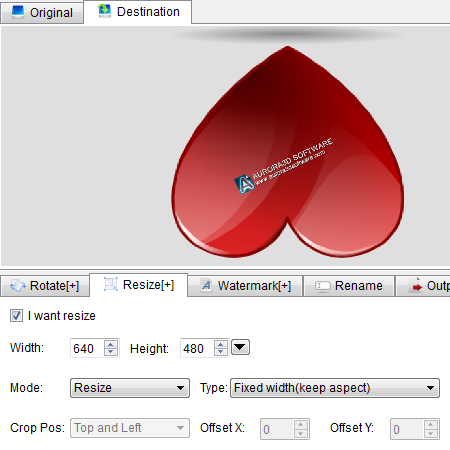Click the Output tab red arrow icon
Image resolution: width=450 pixels, height=450 pixels.
pyautogui.click(x=417, y=286)
